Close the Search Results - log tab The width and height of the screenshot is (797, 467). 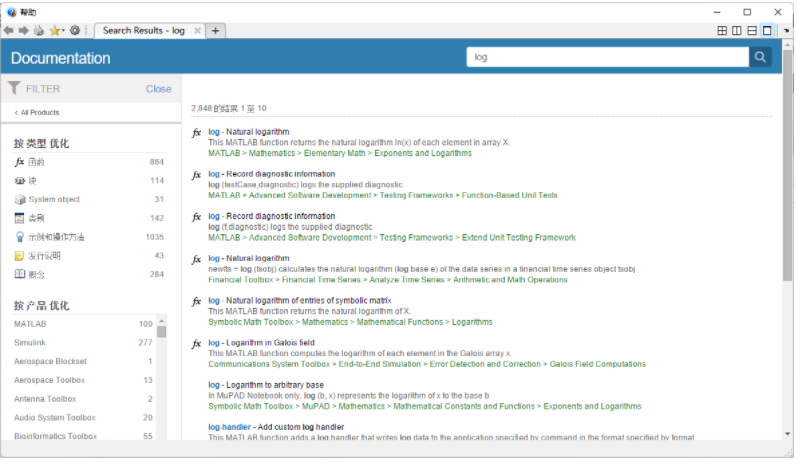tap(197, 31)
